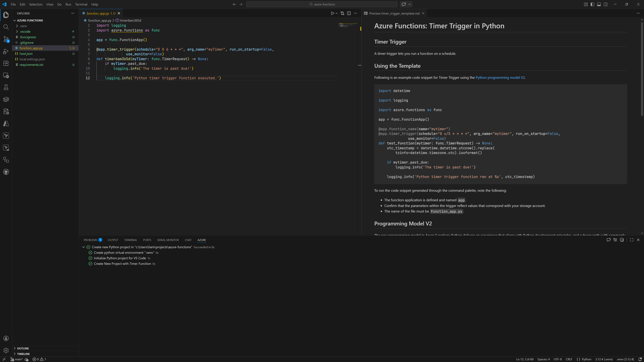
Task: Click the Python interpreter 3.12.4 (.venv) status item
Action: coord(604,359)
